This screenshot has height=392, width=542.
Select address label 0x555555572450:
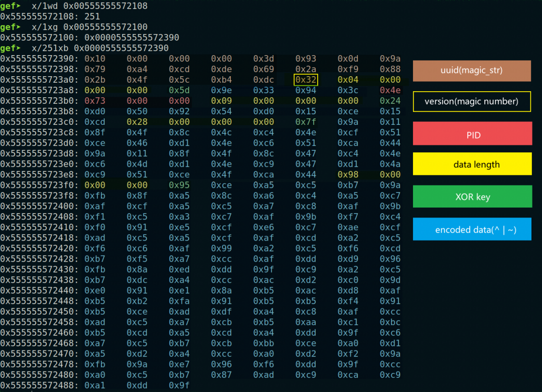[x=40, y=311]
